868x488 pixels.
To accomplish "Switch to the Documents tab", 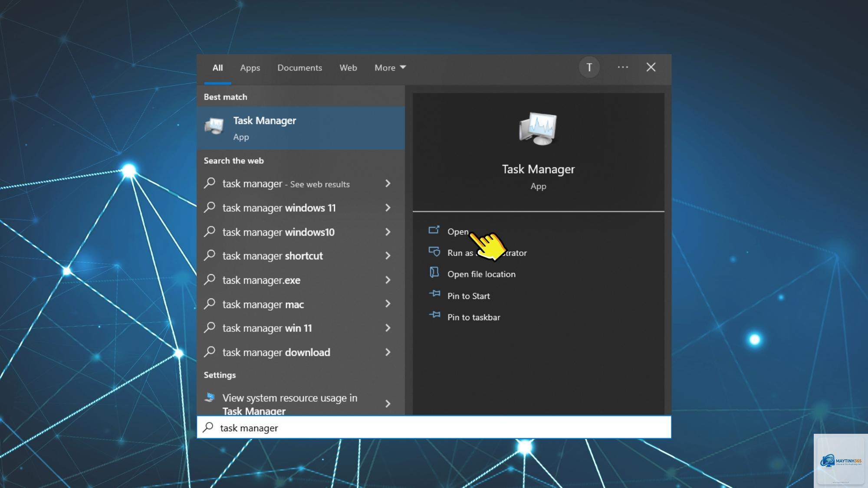I will coord(300,68).
